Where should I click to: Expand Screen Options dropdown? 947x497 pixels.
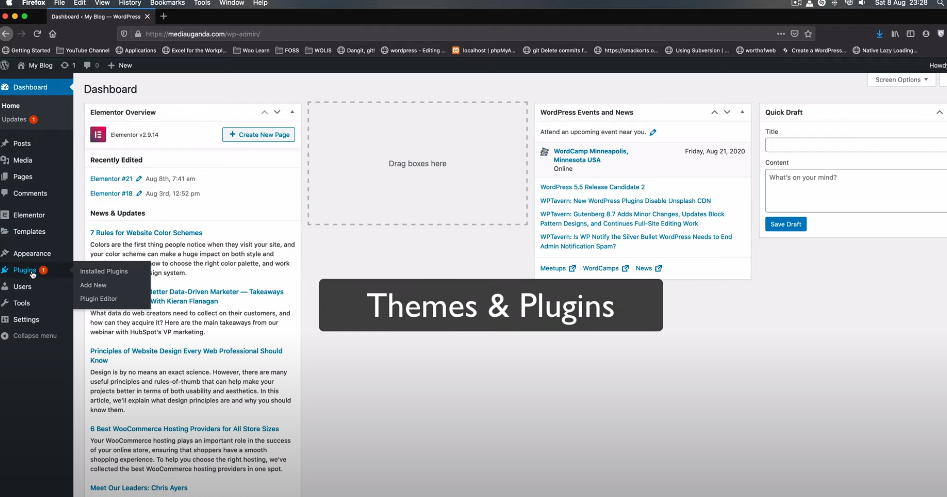pyautogui.click(x=901, y=80)
